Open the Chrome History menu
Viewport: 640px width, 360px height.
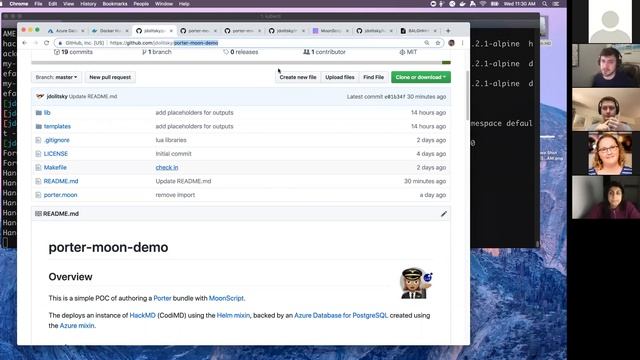tap(88, 4)
